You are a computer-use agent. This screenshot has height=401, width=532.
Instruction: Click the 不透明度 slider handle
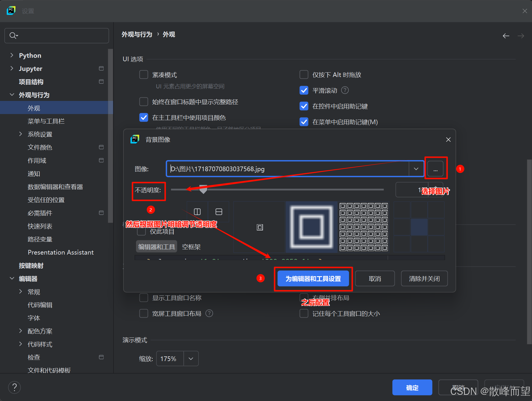(203, 190)
